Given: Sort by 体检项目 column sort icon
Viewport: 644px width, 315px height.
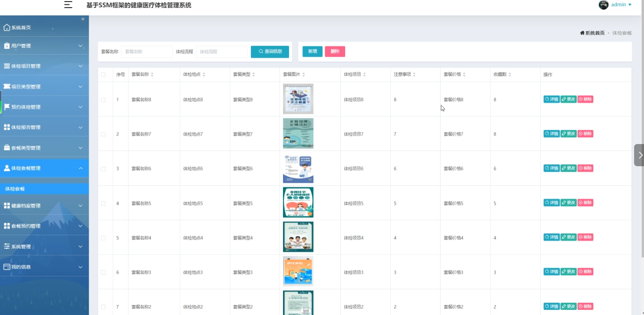Looking at the screenshot, I should point(365,74).
